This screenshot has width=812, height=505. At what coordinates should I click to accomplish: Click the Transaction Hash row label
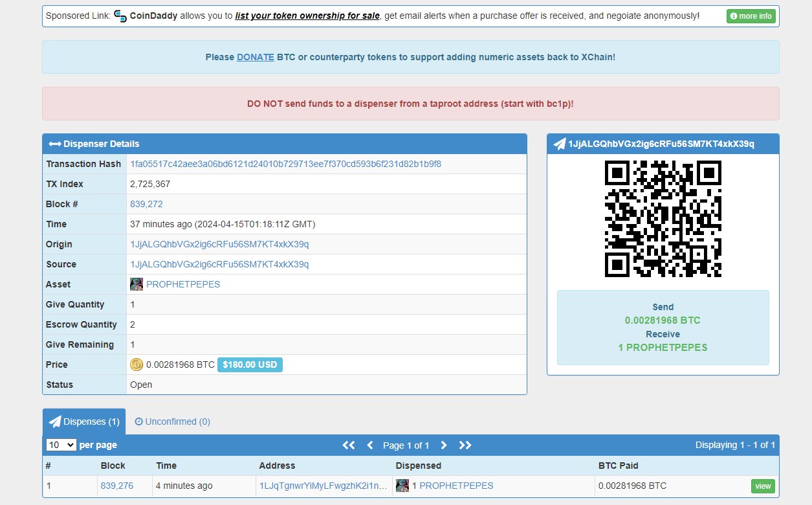[x=83, y=164]
